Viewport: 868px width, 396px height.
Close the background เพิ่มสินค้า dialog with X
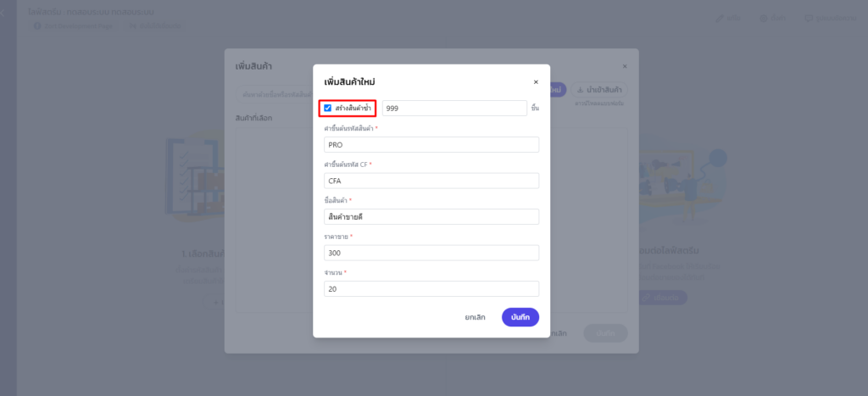tap(625, 66)
